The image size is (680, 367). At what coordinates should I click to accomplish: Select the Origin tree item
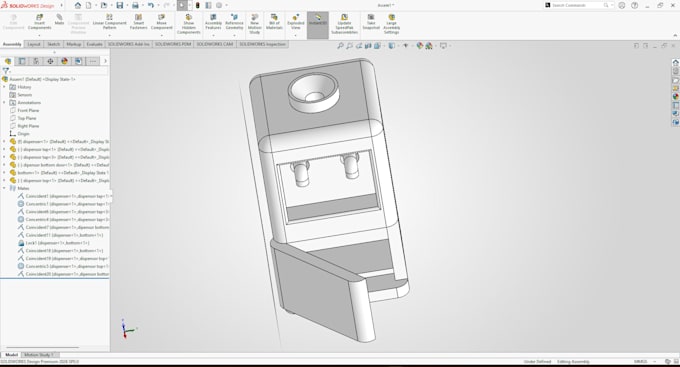23,134
